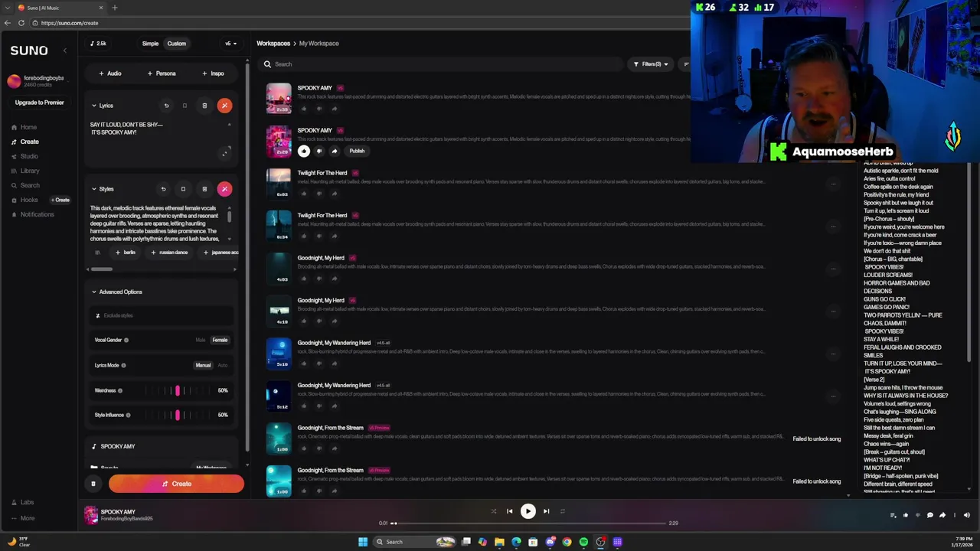Click the undo icon in the Lyrics header
The image size is (980, 551).
(x=166, y=106)
